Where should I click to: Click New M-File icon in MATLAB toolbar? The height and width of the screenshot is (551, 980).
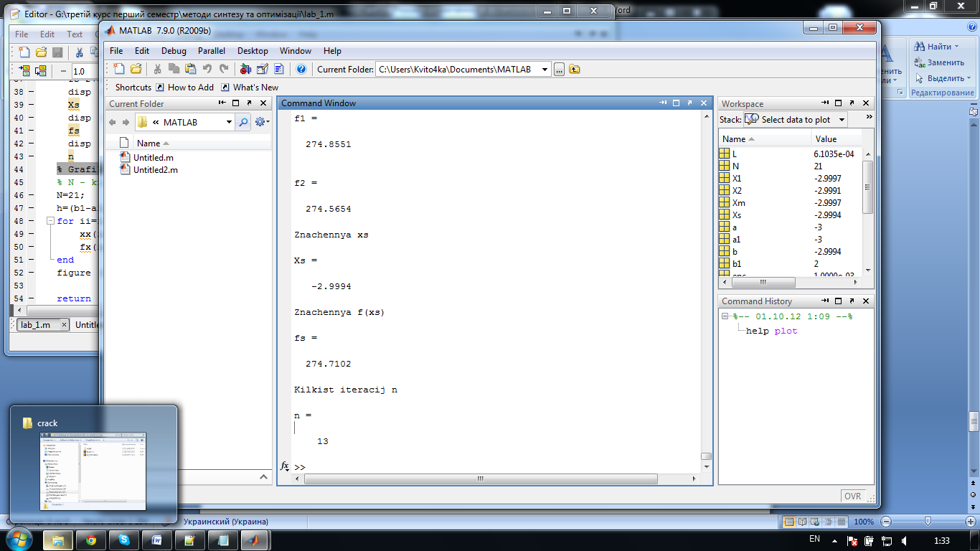pyautogui.click(x=119, y=69)
